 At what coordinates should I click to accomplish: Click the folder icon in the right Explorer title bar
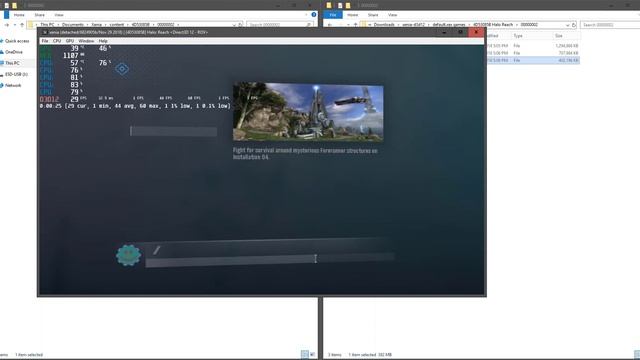(x=329, y=5)
